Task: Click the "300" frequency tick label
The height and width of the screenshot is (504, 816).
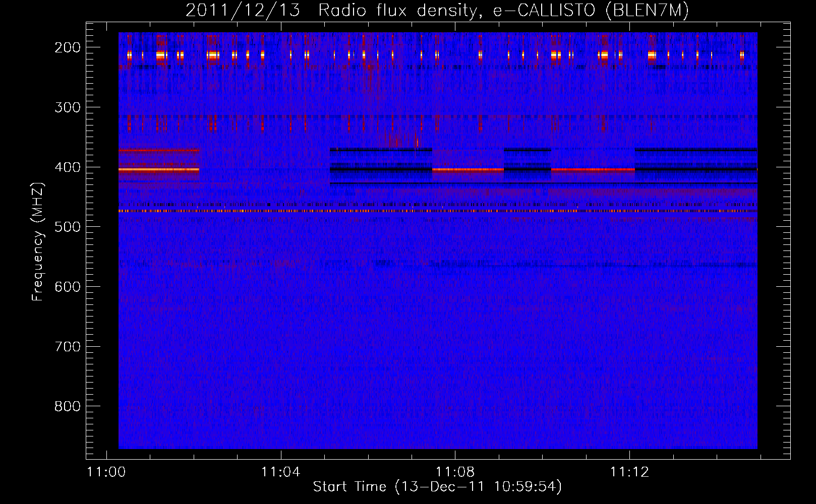Action: tap(68, 107)
